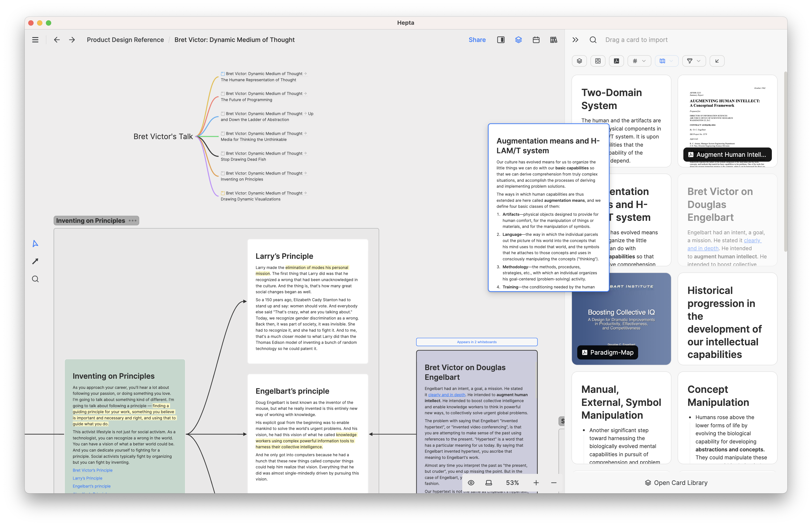This screenshot has width=812, height=526.
Task: Select the 'Engelbart's principle' whiteboard card
Action: 308,433
